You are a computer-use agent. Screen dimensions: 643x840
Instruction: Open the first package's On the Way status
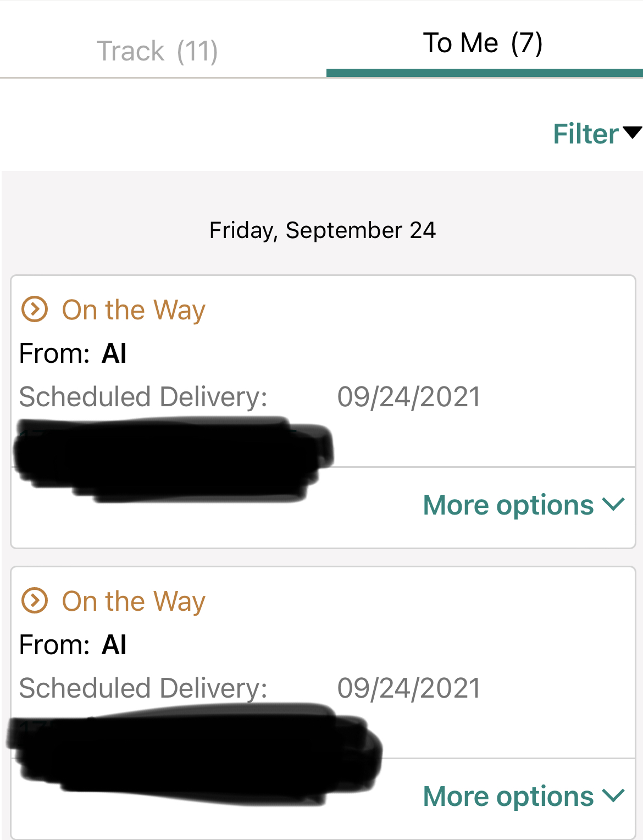(134, 310)
